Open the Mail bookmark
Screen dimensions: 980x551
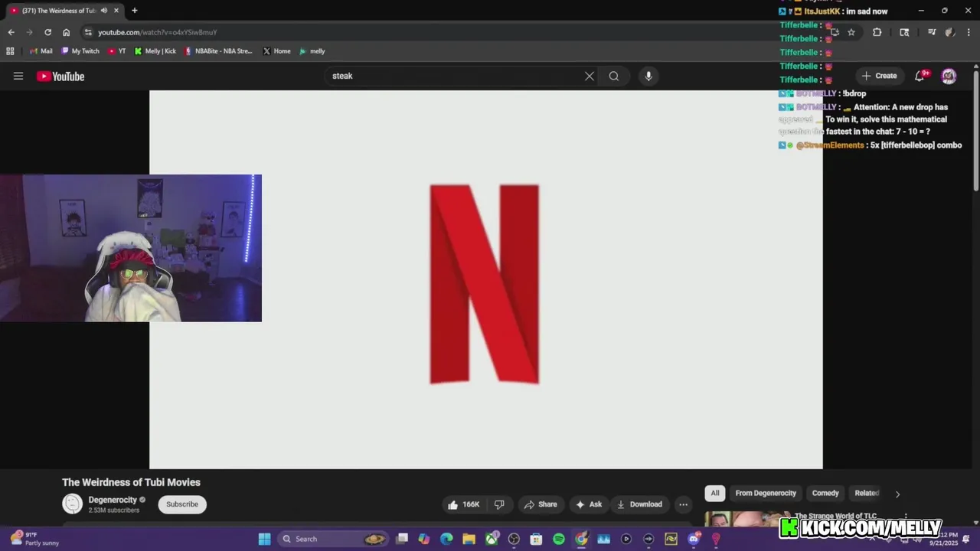[41, 51]
